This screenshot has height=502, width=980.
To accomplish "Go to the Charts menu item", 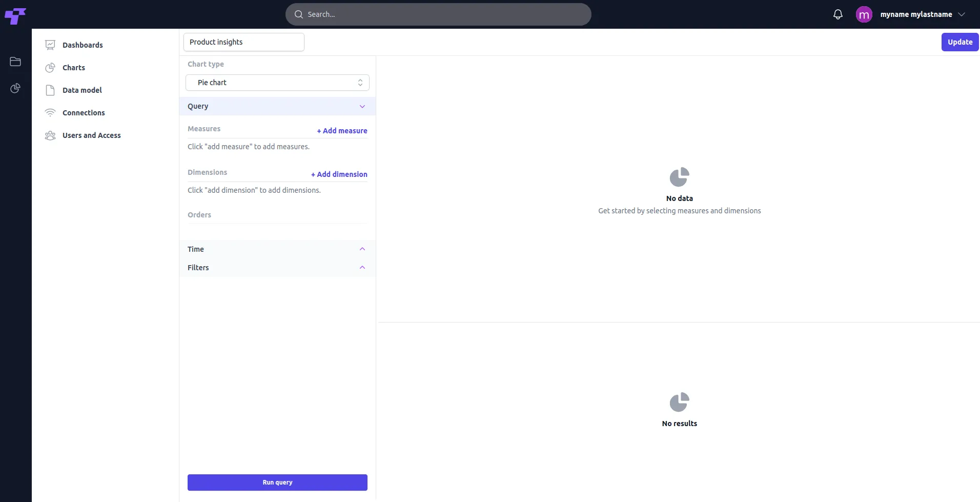I will [x=74, y=68].
